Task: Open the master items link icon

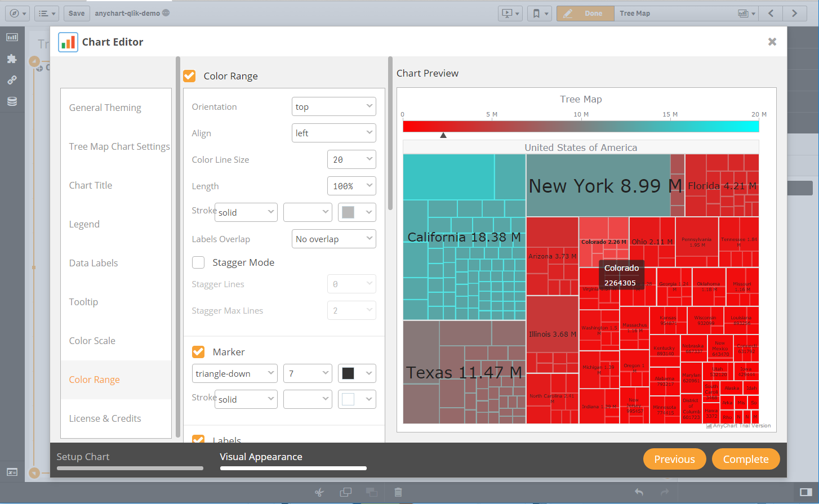Action: 12,80
